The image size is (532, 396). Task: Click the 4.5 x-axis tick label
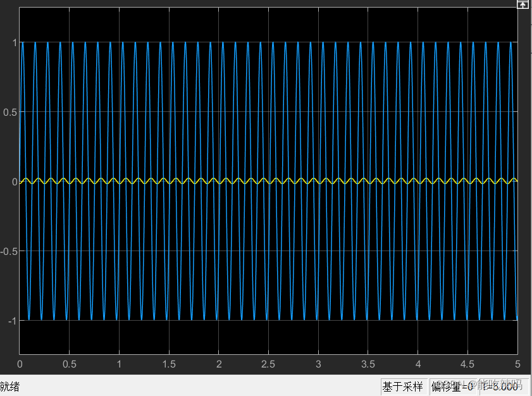coord(467,364)
